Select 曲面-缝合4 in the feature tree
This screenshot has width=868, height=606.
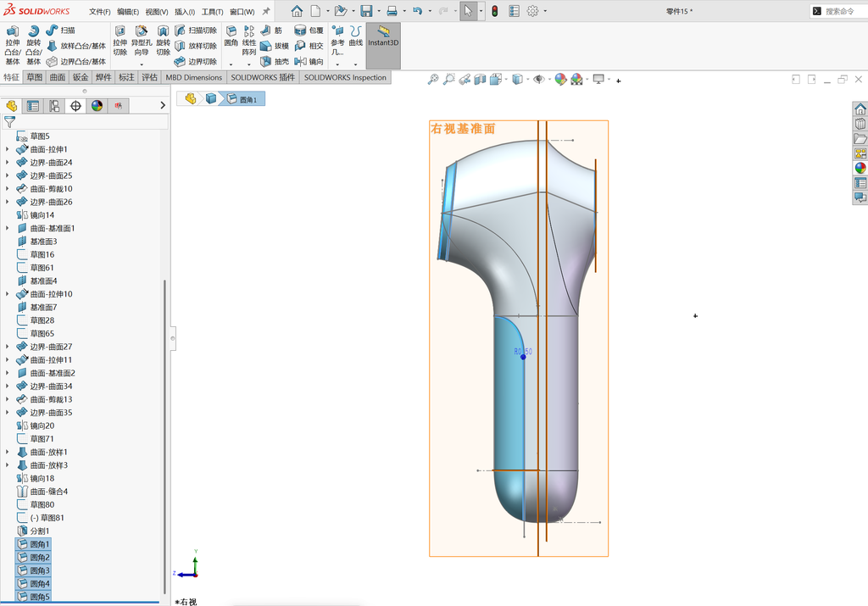42,492
